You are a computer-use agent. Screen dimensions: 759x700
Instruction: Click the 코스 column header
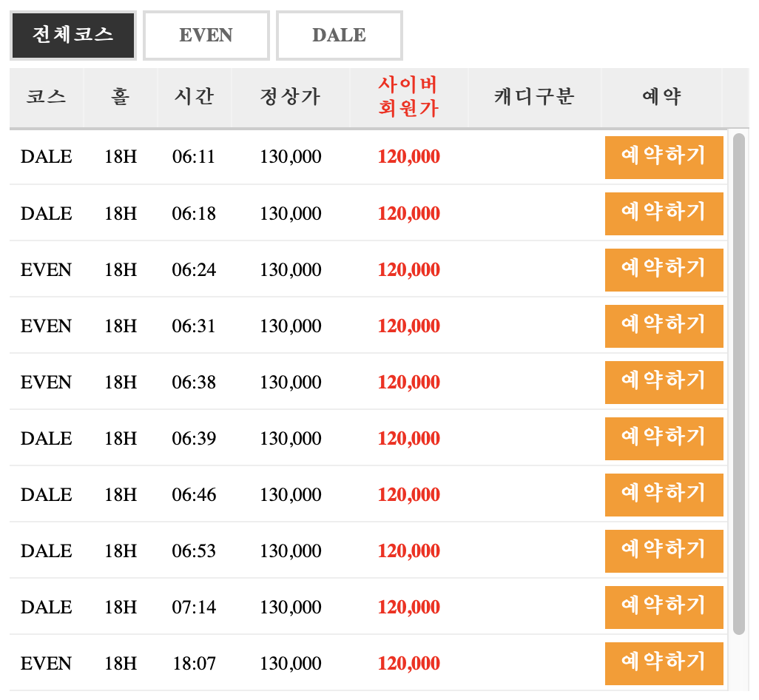click(x=47, y=97)
